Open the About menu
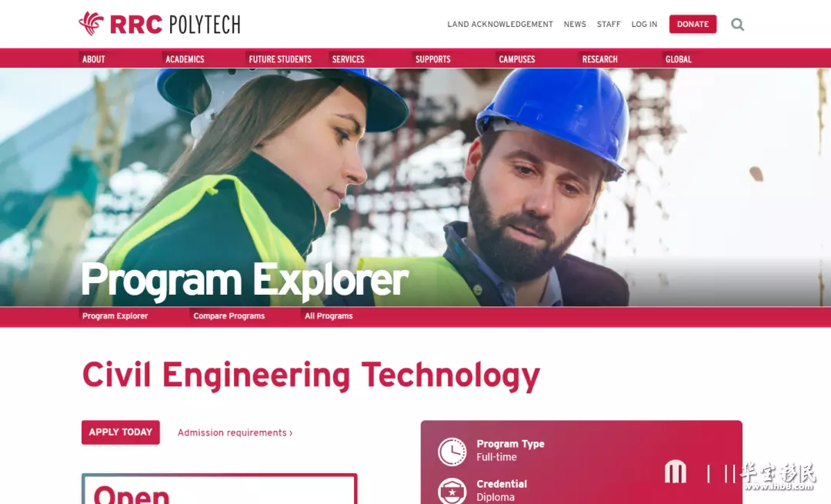831x504 pixels. (x=94, y=58)
